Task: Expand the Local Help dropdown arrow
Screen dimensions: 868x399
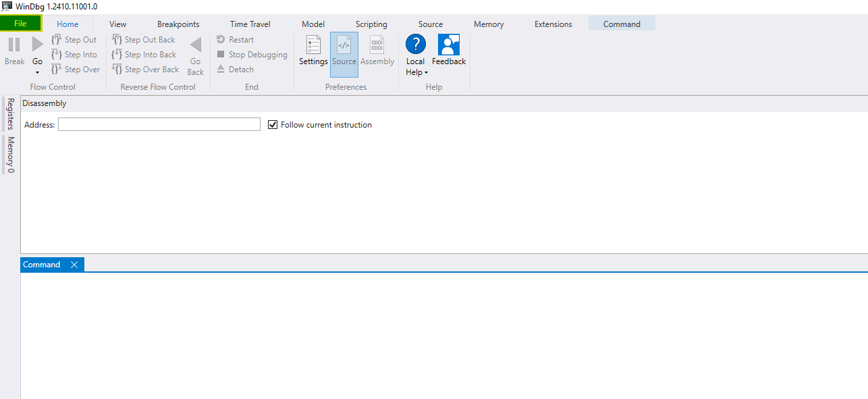Action: coord(427,73)
